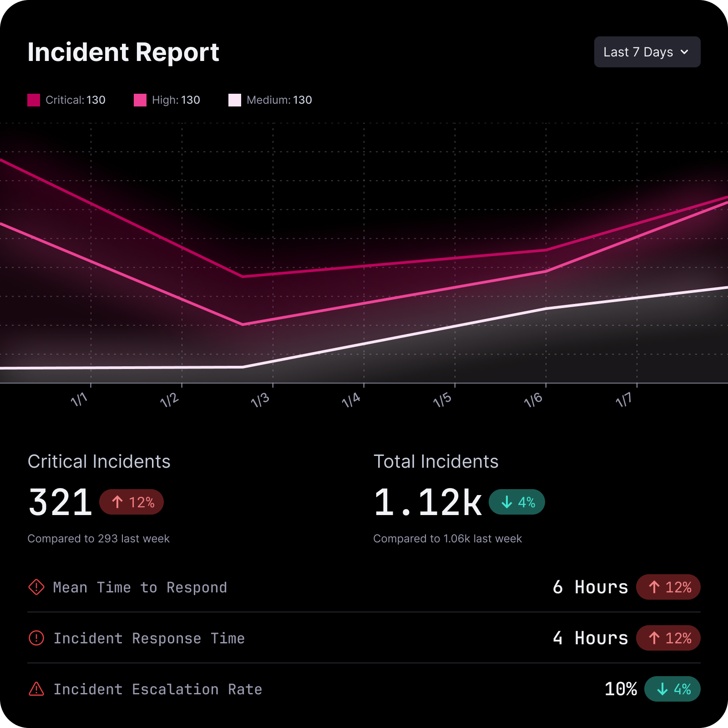Click the triangle warning icon beside Incident Escalation Rate
This screenshot has height=728, width=728.
pyautogui.click(x=36, y=689)
